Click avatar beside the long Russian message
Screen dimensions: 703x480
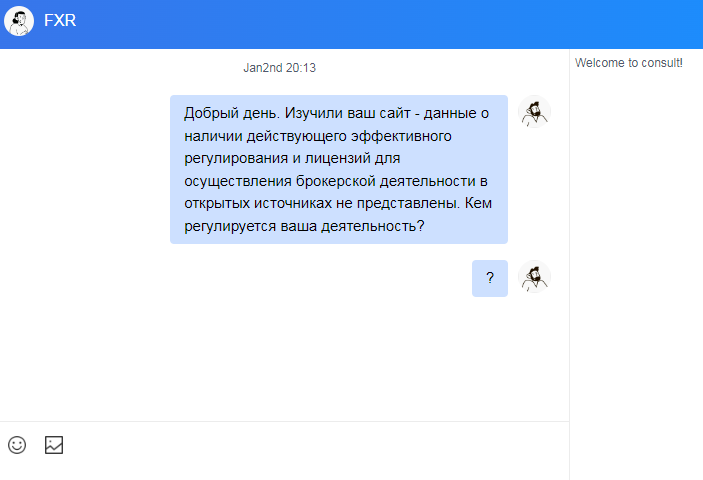(535, 113)
